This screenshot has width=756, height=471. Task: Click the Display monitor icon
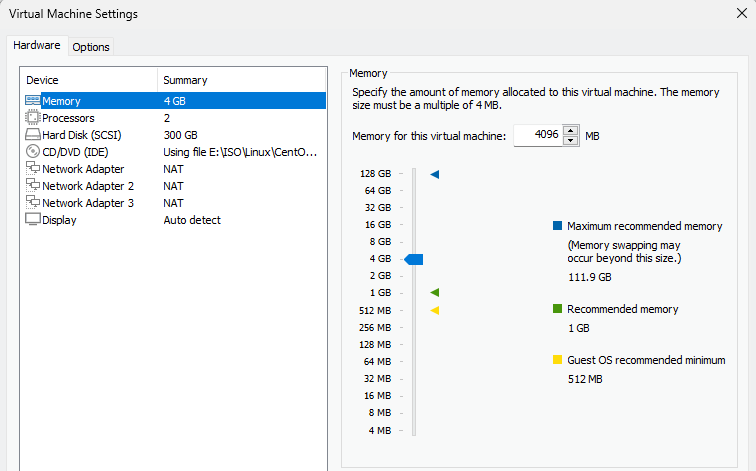[x=33, y=220]
